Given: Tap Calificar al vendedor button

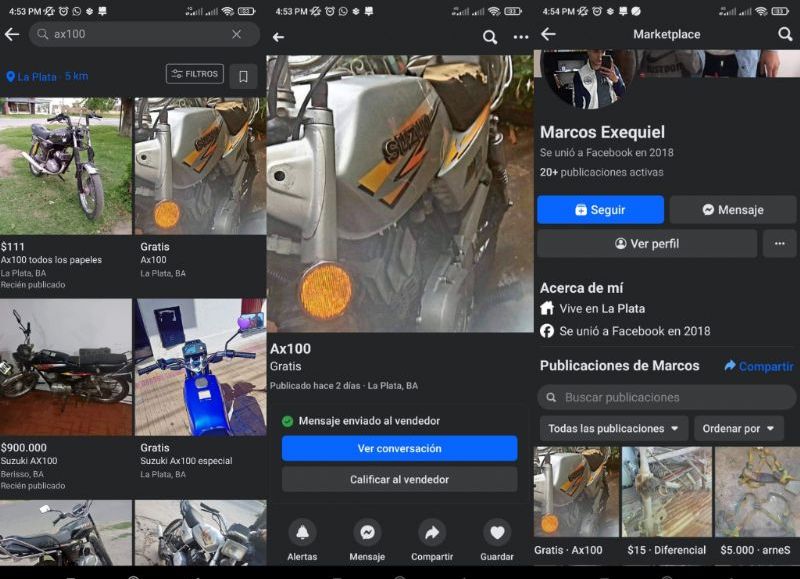Looking at the screenshot, I should click(399, 480).
